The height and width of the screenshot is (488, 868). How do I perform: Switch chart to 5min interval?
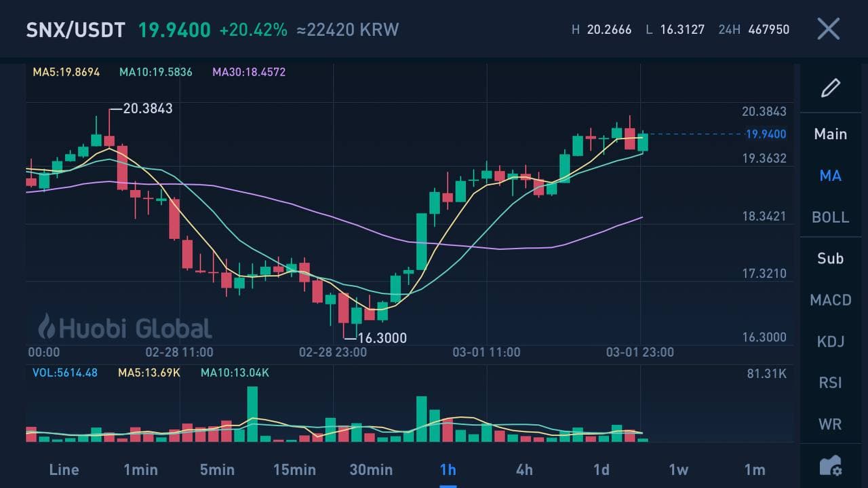click(217, 470)
